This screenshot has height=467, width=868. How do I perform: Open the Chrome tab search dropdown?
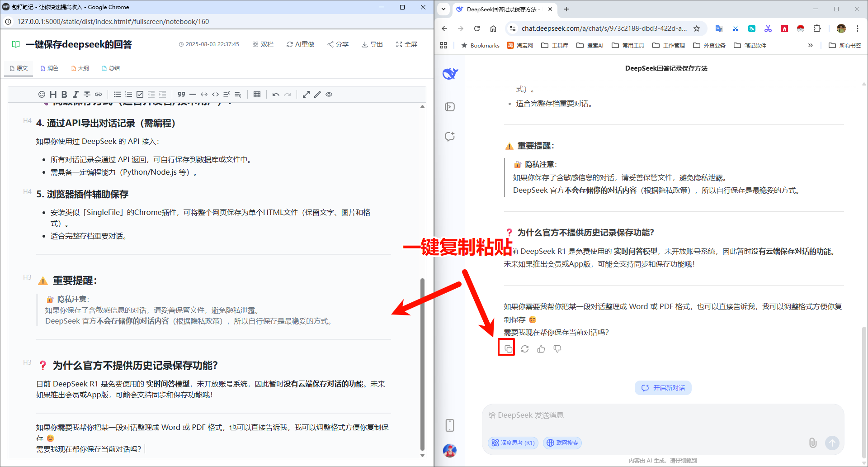(443, 9)
